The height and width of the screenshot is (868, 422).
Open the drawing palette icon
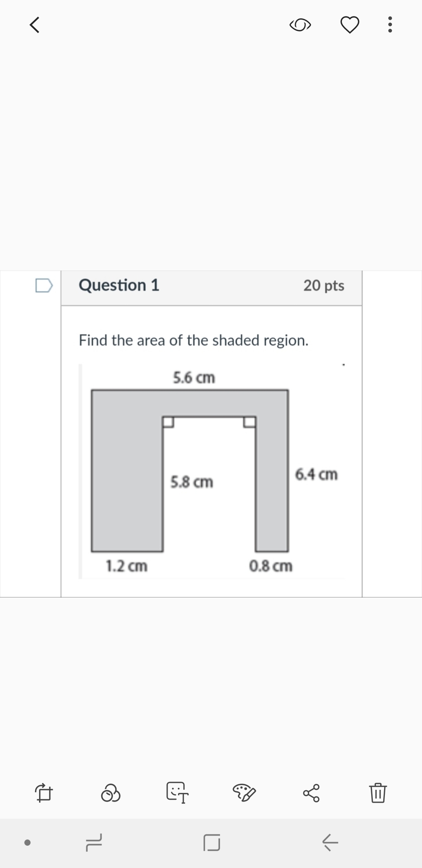click(x=244, y=793)
